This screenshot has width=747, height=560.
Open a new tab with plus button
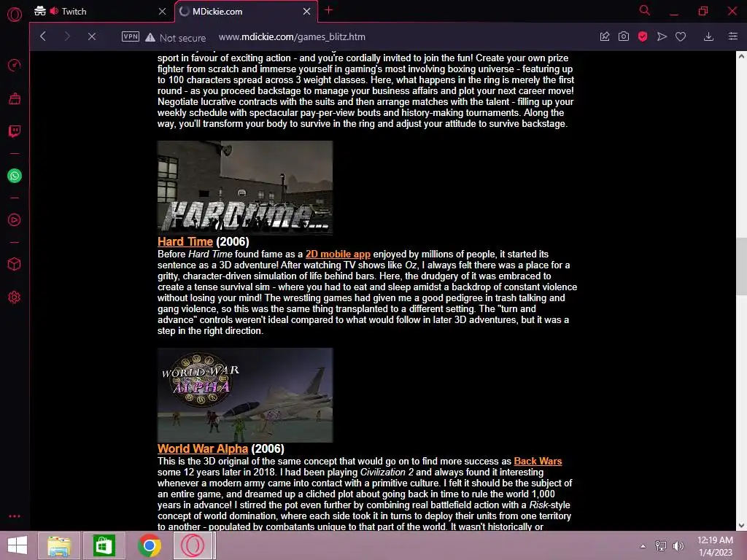pos(329,10)
